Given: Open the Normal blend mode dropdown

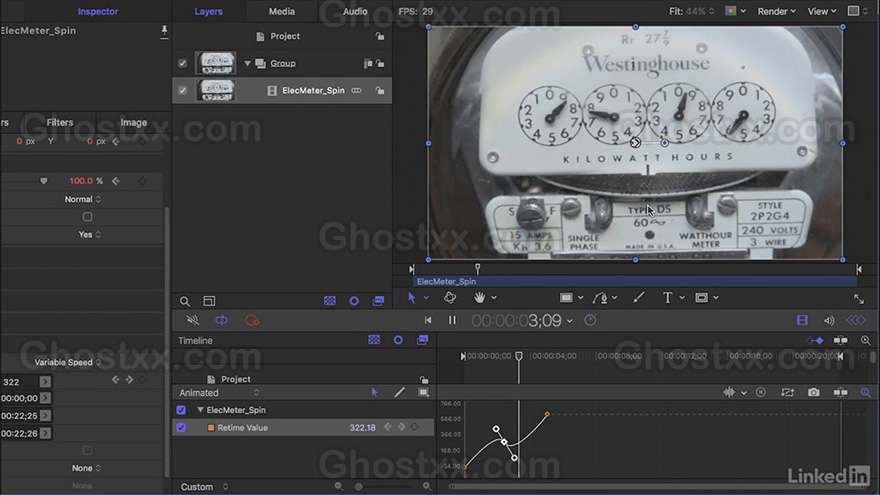Looking at the screenshot, I should [82, 199].
